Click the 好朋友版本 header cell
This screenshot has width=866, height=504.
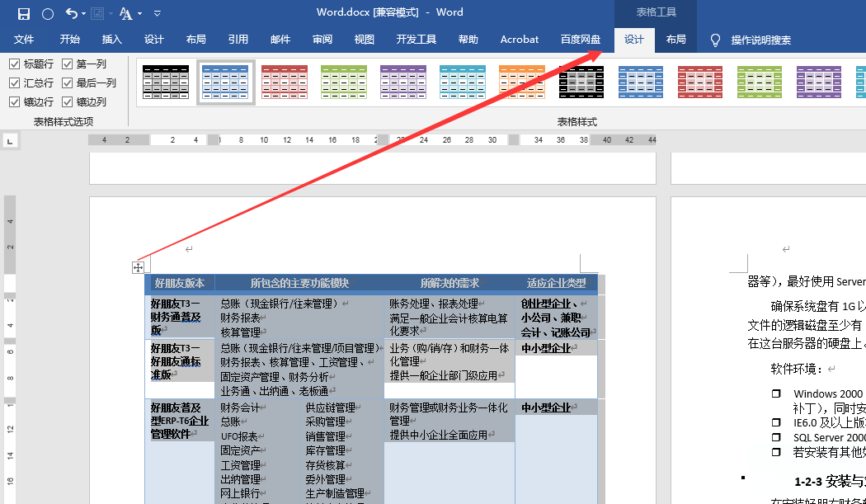[180, 283]
